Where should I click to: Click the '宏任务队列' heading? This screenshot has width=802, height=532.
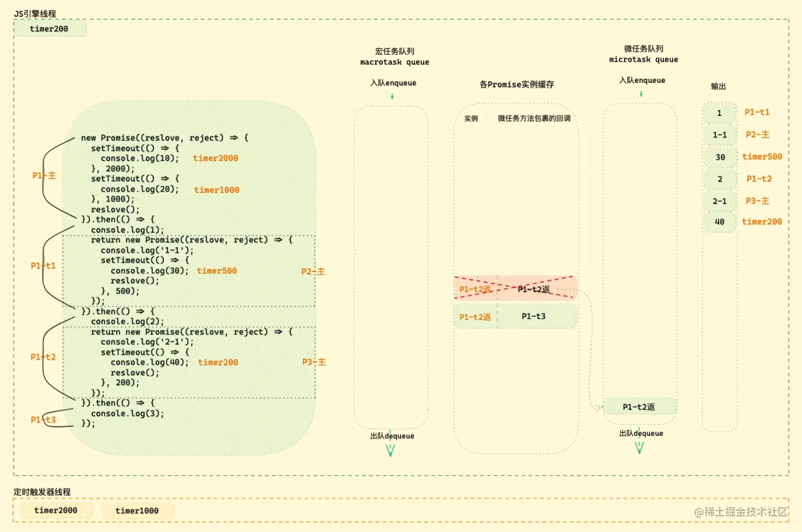coord(395,51)
